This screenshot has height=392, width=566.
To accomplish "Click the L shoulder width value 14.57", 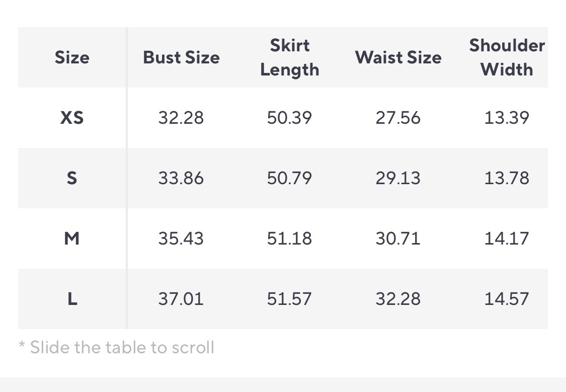I will pyautogui.click(x=507, y=299).
